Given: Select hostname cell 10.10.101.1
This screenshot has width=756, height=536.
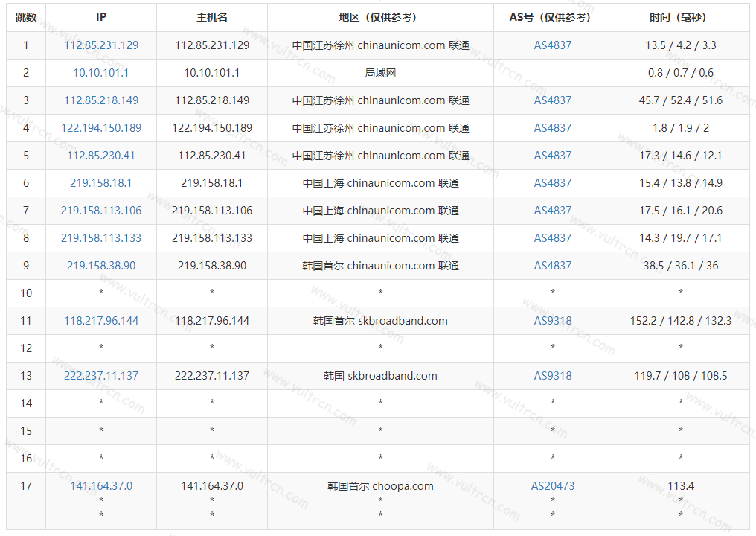Looking at the screenshot, I should (x=212, y=73).
